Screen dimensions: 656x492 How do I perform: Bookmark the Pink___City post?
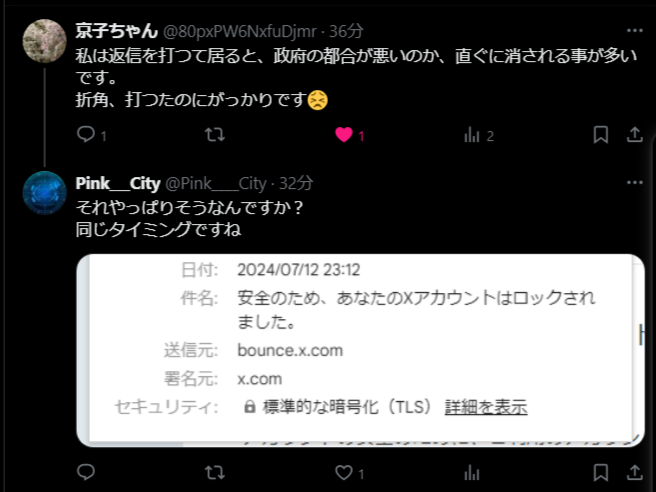point(601,472)
